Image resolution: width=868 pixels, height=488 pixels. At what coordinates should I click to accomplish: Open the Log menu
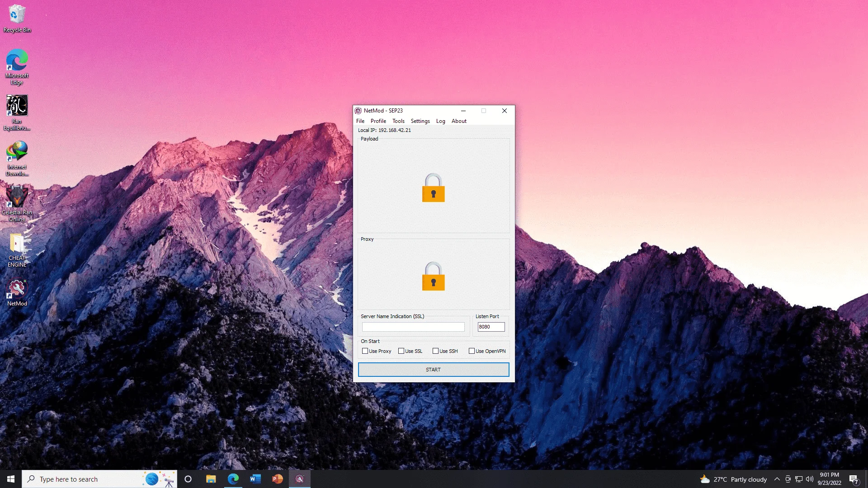click(440, 121)
